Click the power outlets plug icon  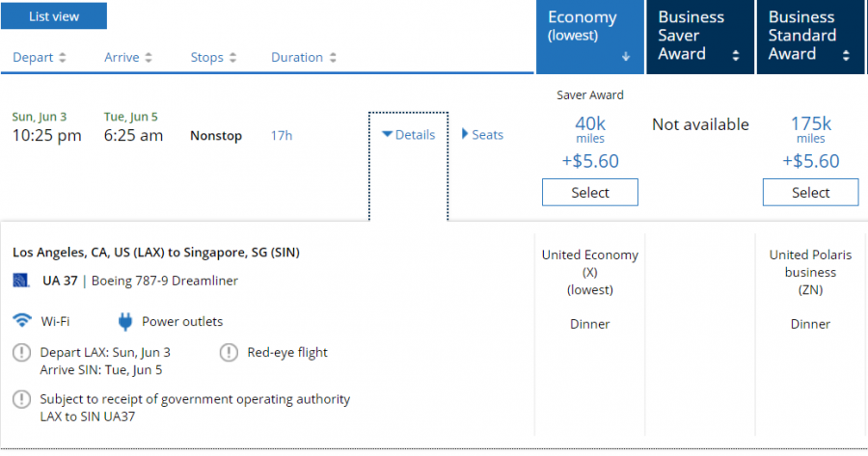124,321
